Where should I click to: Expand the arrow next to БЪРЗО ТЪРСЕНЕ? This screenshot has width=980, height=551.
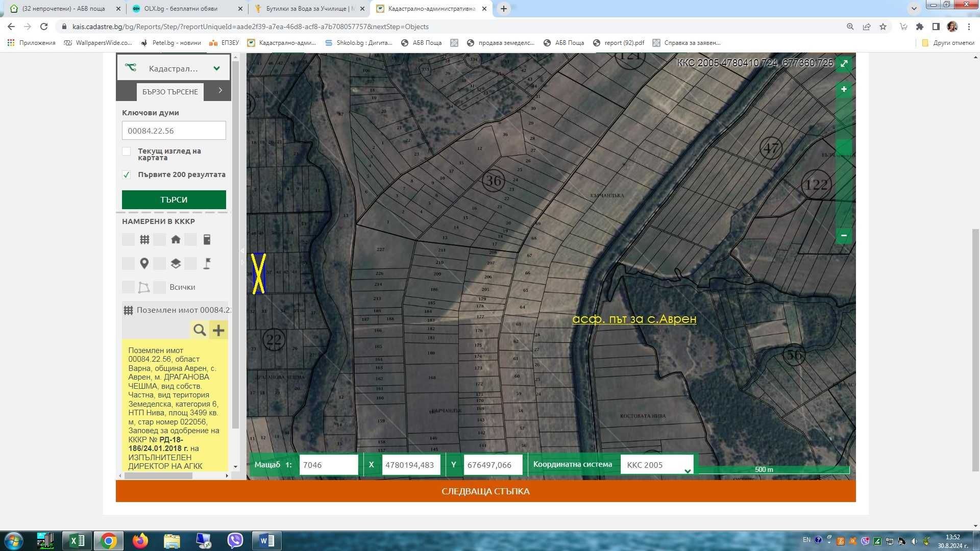[x=220, y=90]
